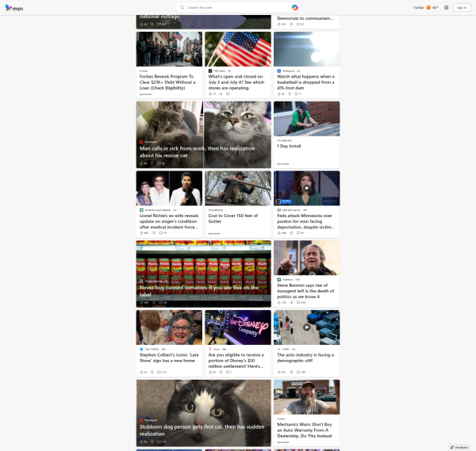Open the 1 Day Install sponsored card
Image resolution: width=476 pixels, height=451 pixels.
point(306,135)
